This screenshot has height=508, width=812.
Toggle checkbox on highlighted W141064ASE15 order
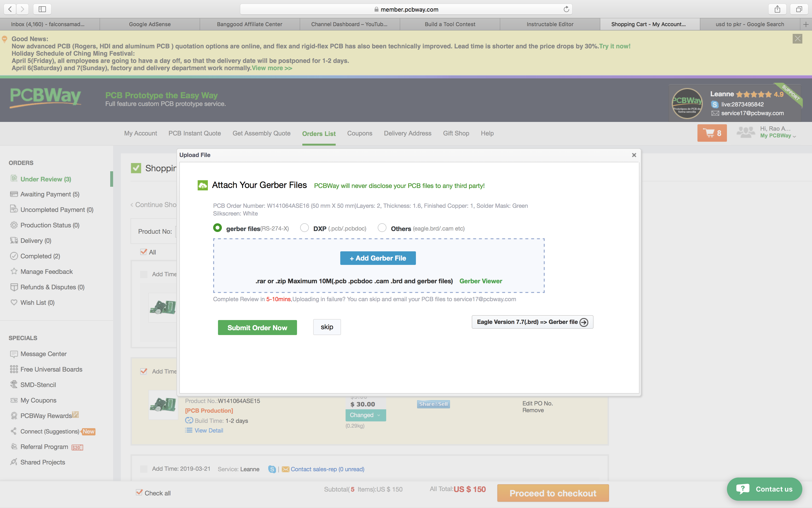[144, 371]
